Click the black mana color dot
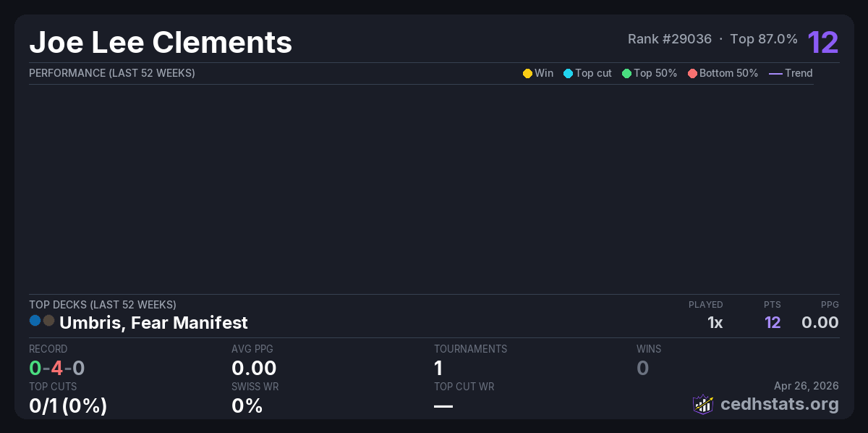This screenshot has width=868, height=433. [48, 320]
